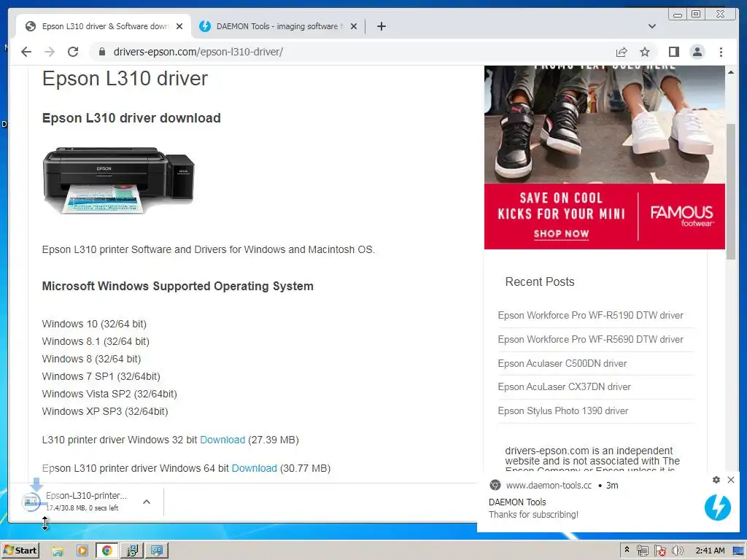Download the Windows 32 bit driver

coord(222,440)
